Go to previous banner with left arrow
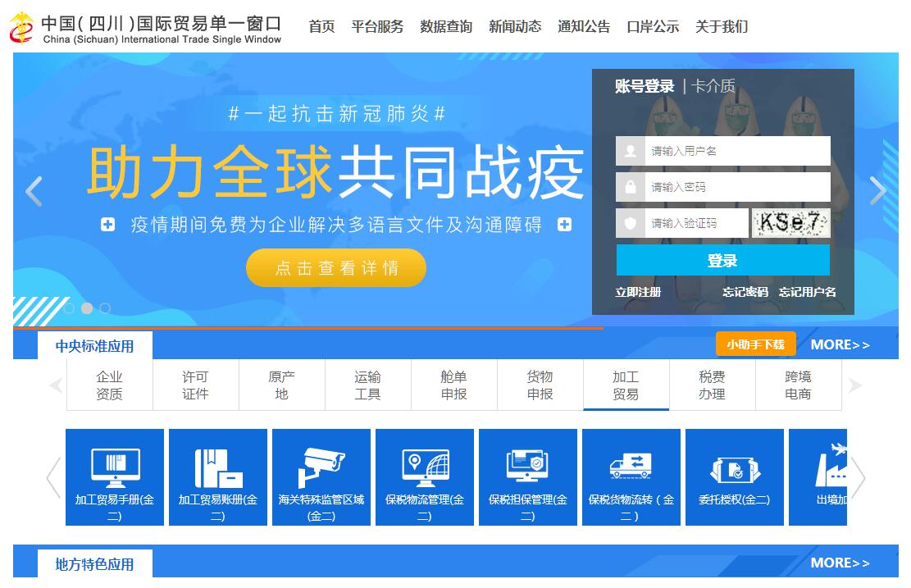Image resolution: width=911 pixels, height=588 pixels. pos(34,191)
